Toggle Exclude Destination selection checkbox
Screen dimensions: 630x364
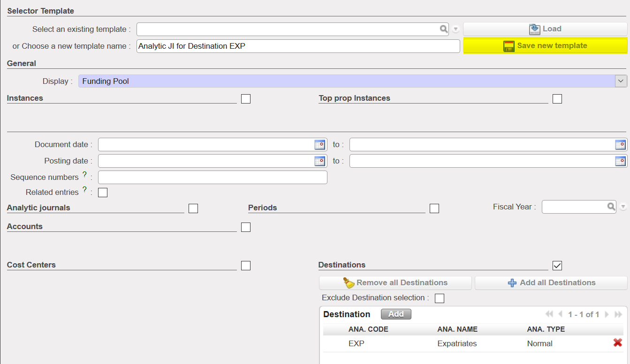440,298
